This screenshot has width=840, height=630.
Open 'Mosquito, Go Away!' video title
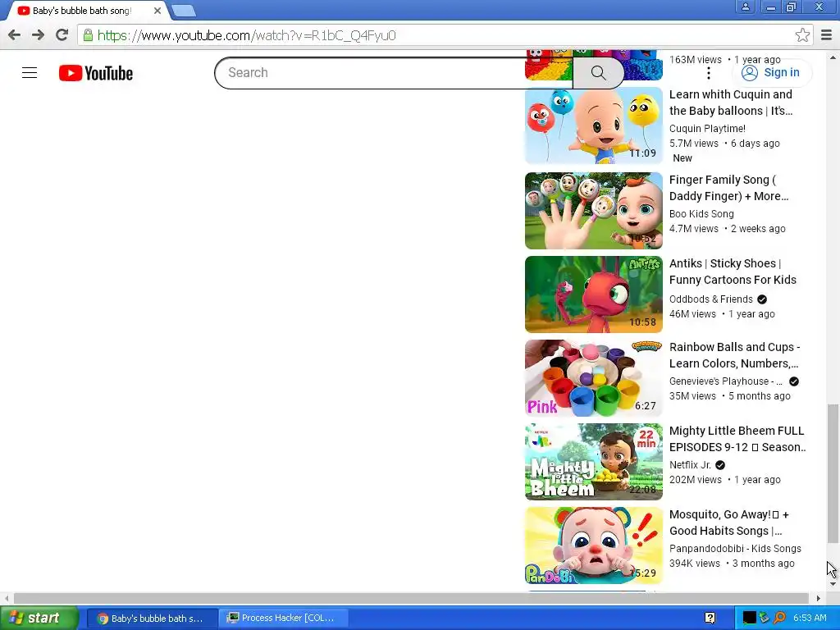pyautogui.click(x=728, y=523)
